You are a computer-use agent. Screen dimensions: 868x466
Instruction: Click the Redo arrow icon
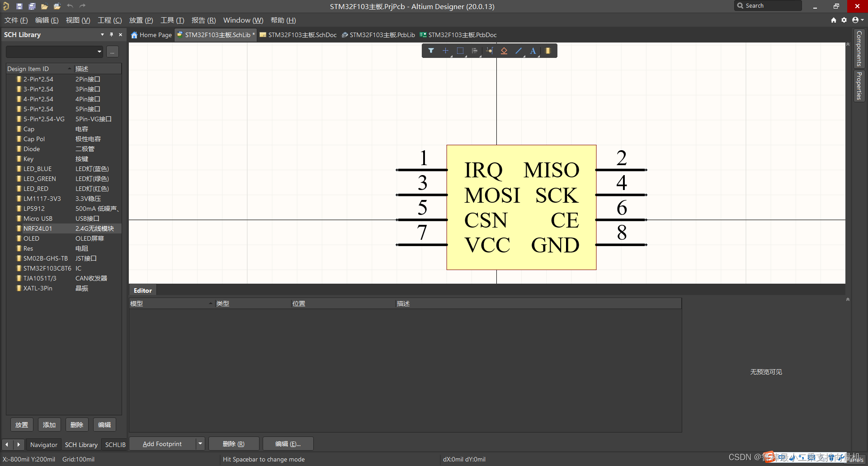click(82, 6)
